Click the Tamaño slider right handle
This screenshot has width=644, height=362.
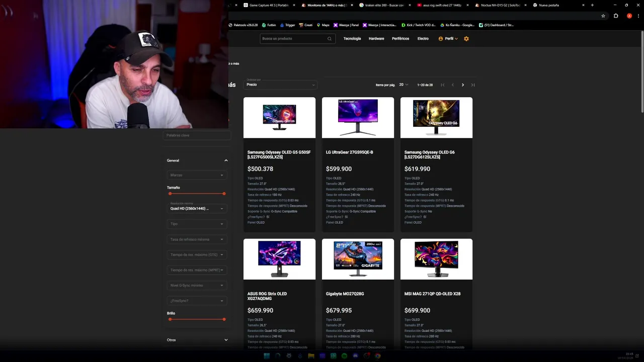coord(224,194)
